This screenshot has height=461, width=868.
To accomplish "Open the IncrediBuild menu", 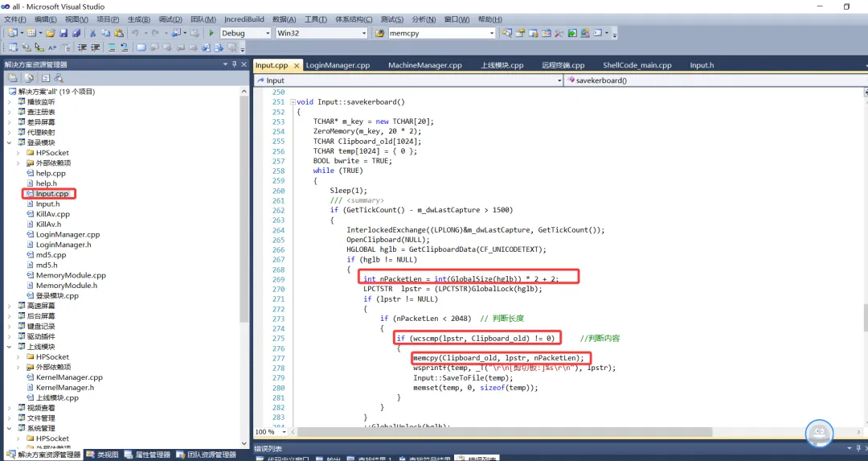I will coord(244,19).
